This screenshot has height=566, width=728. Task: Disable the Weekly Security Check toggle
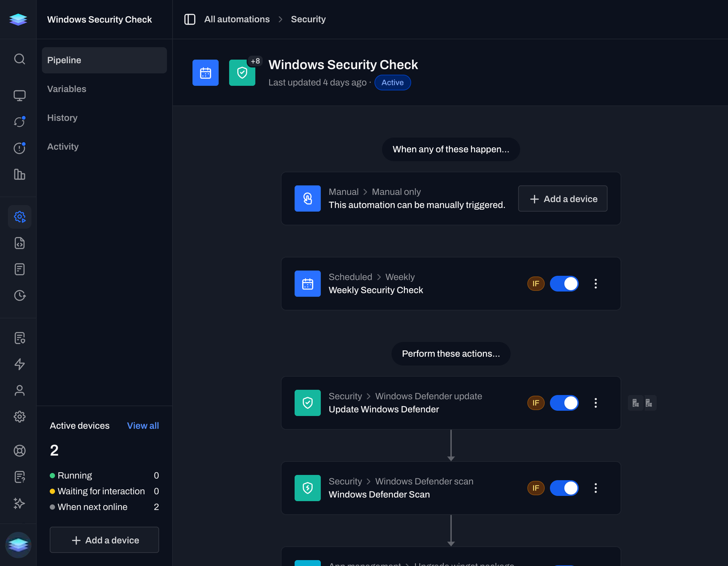click(x=564, y=284)
